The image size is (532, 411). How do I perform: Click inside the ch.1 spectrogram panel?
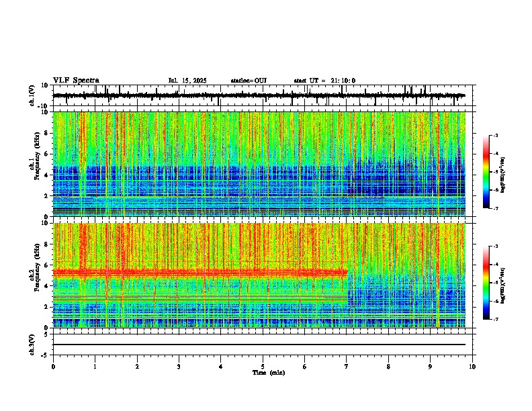coord(259,164)
